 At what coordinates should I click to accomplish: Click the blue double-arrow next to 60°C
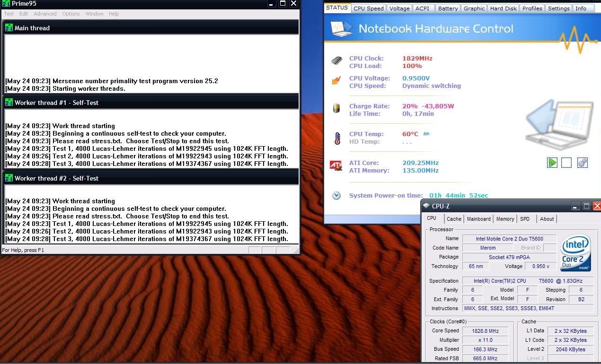(426, 134)
